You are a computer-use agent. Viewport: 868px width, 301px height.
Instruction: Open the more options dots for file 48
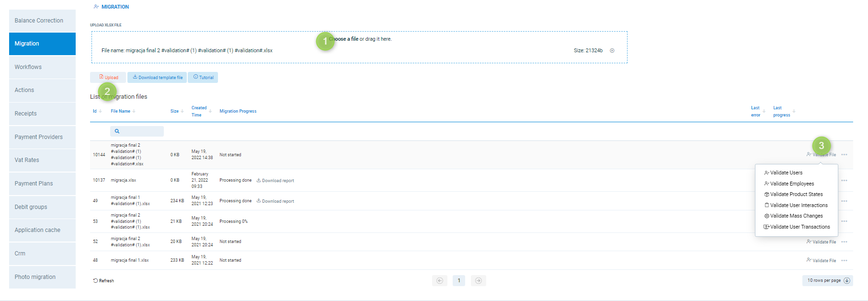pos(844,261)
